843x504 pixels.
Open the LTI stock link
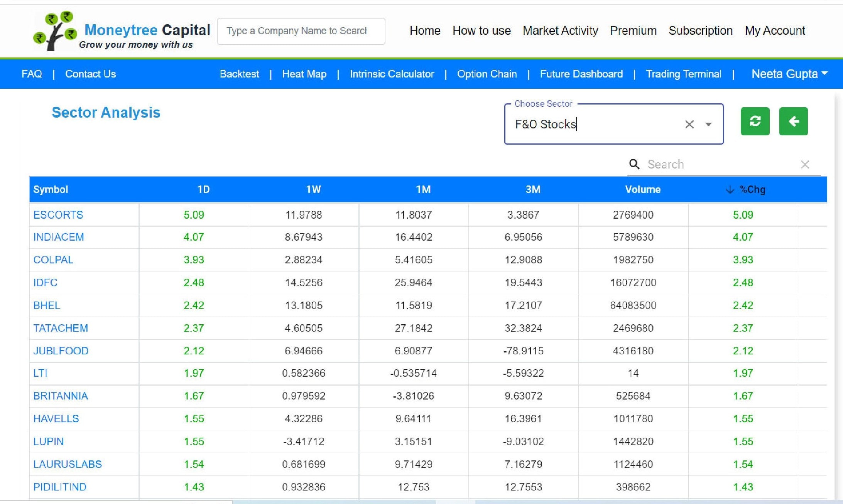(40, 373)
